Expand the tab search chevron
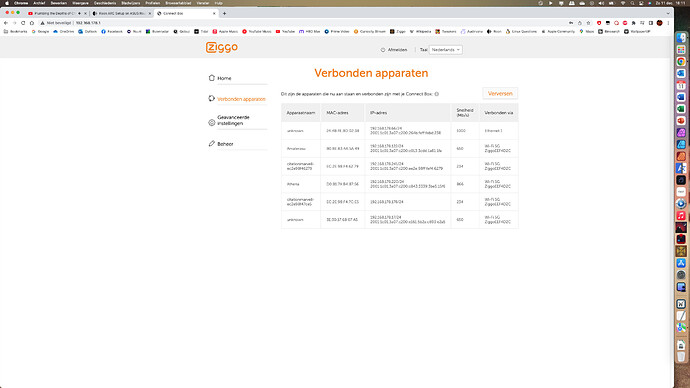This screenshot has width=690, height=388. pos(668,14)
